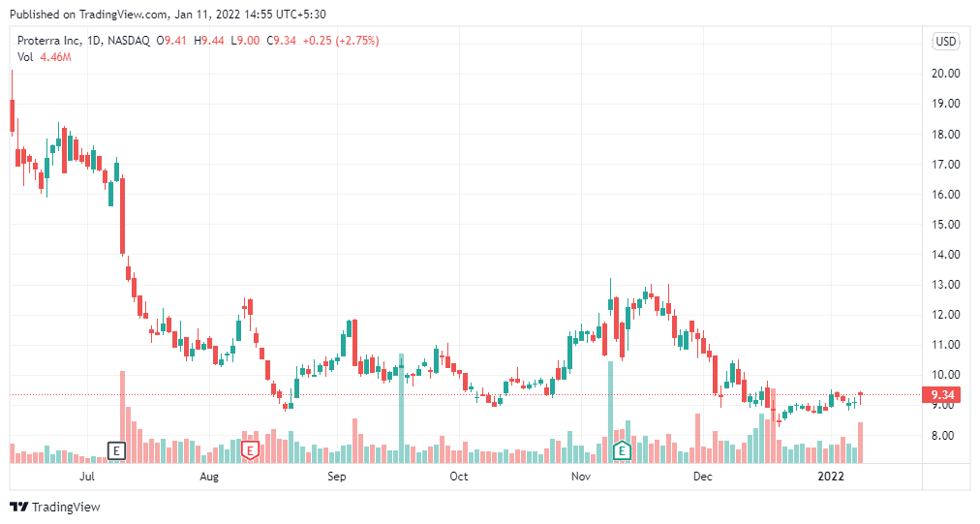Click the 13.00 price axis label

946,284
